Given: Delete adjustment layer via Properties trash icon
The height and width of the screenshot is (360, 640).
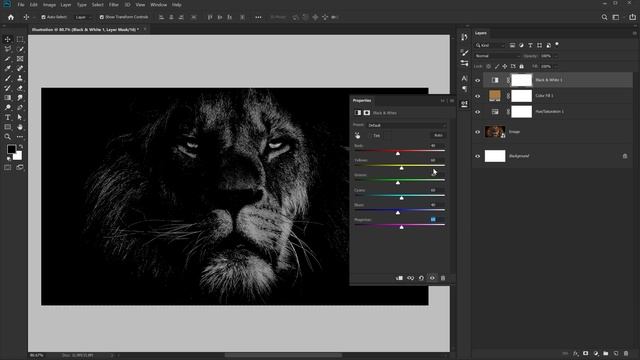Looking at the screenshot, I should (443, 278).
